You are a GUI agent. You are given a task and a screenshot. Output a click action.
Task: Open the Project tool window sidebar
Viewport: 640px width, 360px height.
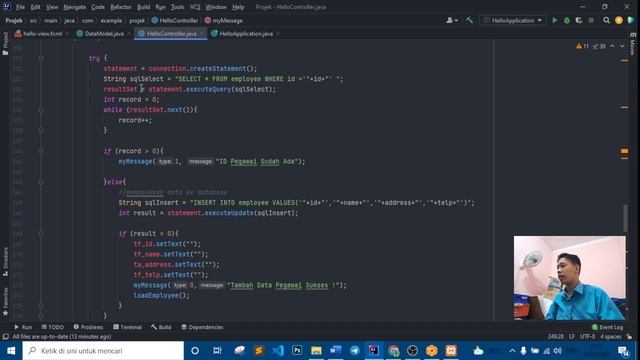(5, 44)
